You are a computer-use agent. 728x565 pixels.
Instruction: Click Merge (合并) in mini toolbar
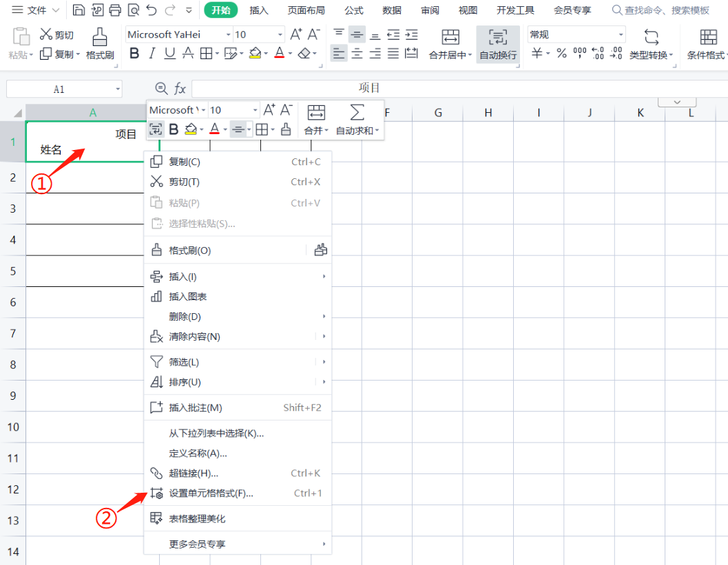pos(316,120)
